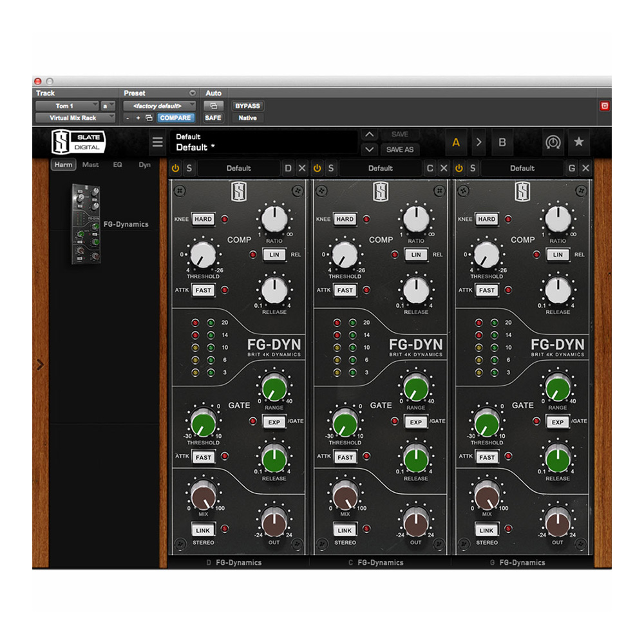
Task: Toggle LINK STEREO on module G
Action: coord(487,530)
